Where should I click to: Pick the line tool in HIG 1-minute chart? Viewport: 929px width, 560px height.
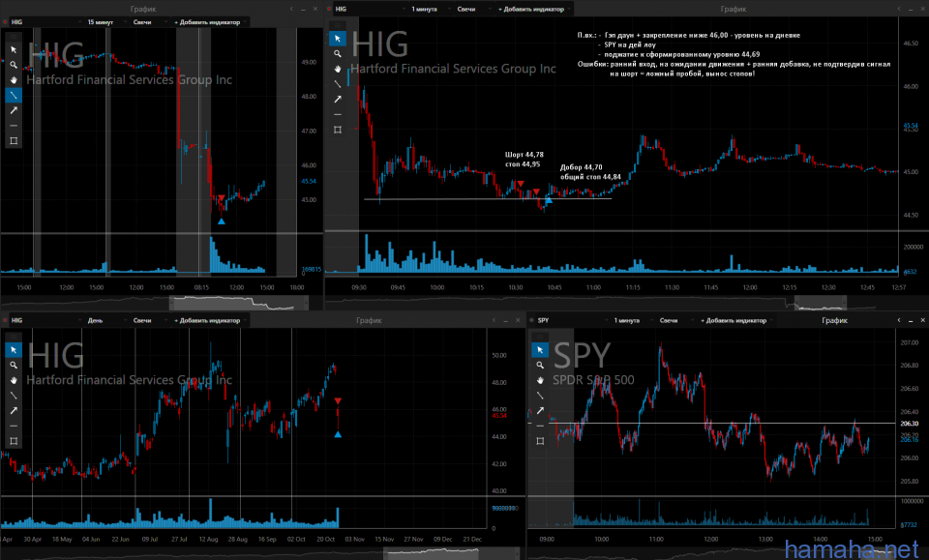tap(337, 84)
